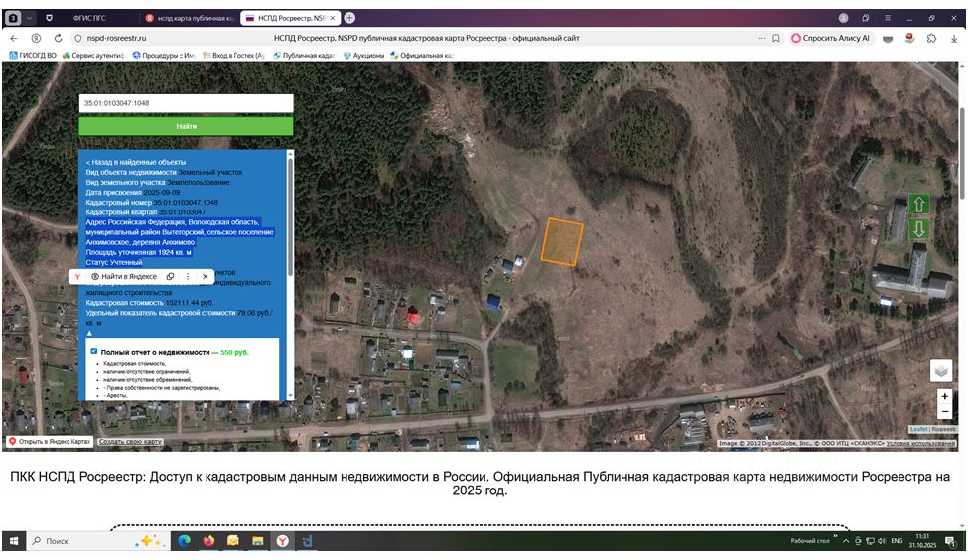This screenshot has height=560, width=968.
Task: Click the green Найти search button
Action: click(x=186, y=126)
